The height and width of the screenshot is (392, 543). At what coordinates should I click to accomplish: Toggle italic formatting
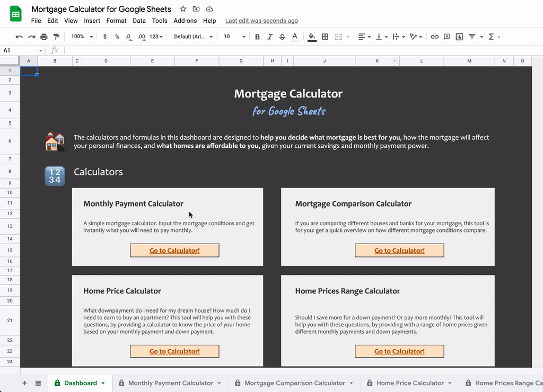click(270, 37)
